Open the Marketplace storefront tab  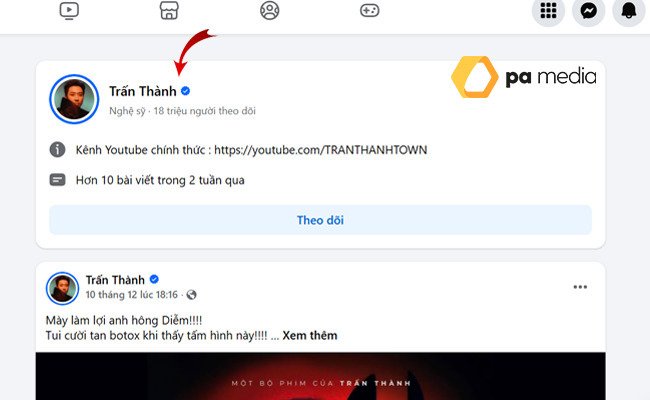point(169,10)
